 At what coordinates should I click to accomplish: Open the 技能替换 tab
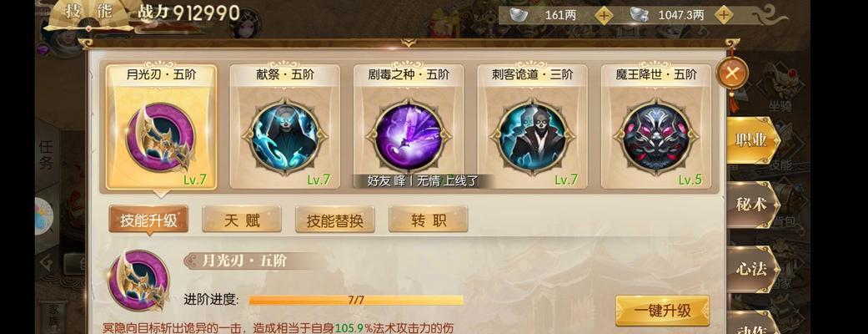pyautogui.click(x=335, y=220)
